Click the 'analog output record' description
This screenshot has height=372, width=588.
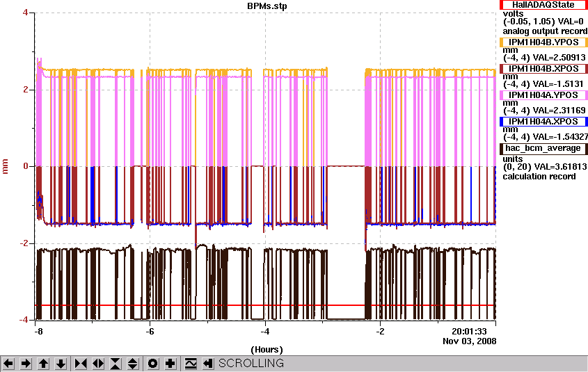[545, 31]
